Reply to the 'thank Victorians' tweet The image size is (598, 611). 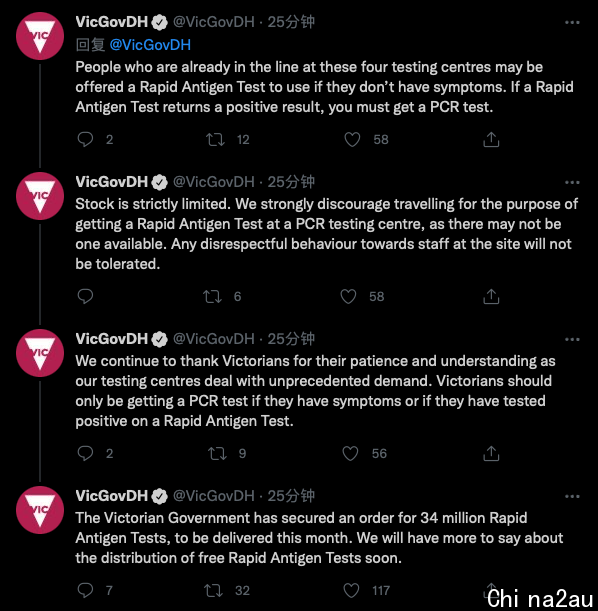coord(85,453)
